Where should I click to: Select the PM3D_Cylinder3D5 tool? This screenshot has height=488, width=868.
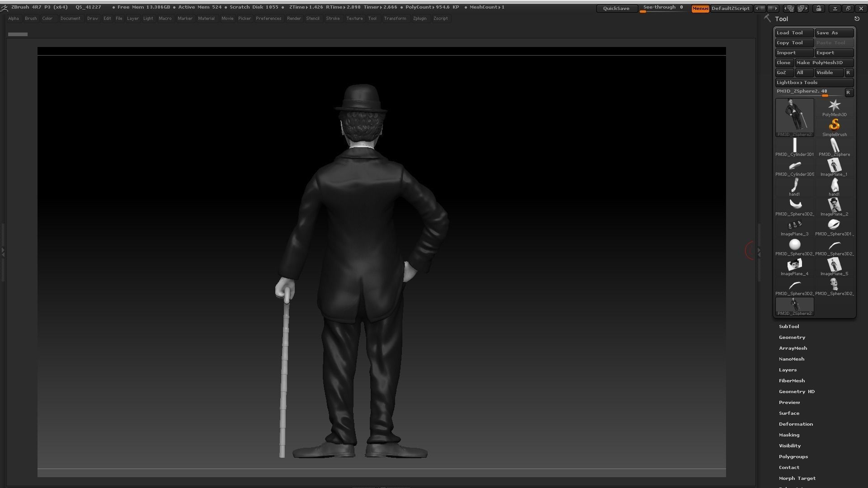(x=794, y=168)
